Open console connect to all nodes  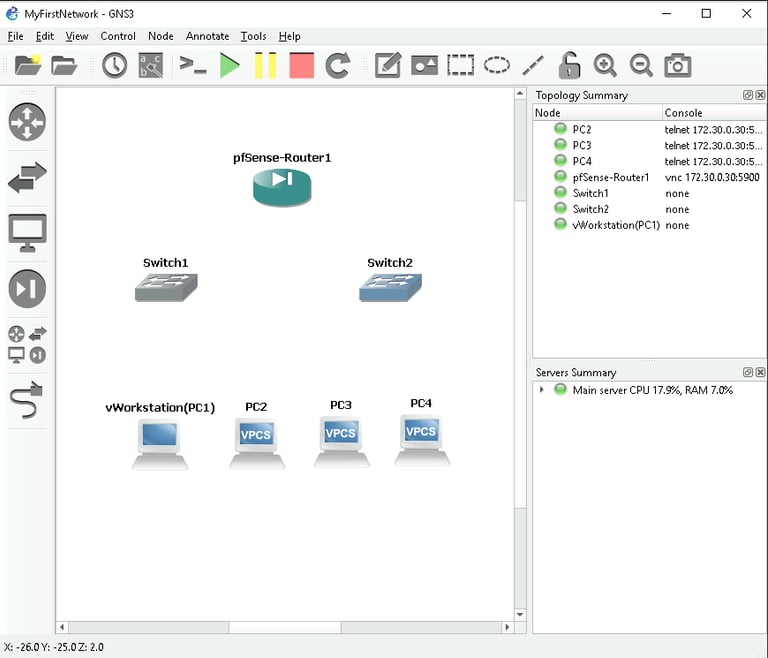(x=192, y=65)
